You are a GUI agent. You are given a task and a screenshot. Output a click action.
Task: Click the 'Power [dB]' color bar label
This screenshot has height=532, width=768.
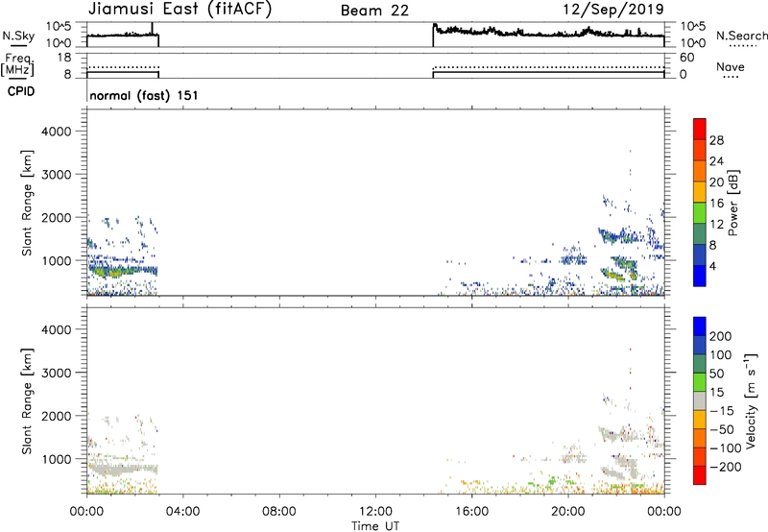click(732, 203)
